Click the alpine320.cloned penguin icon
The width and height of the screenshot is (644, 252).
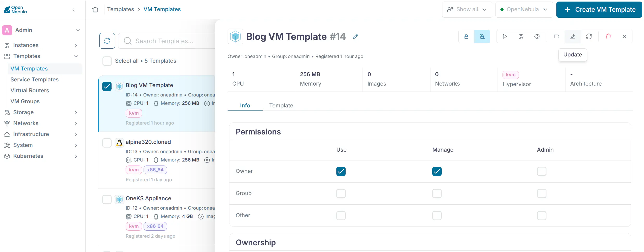click(119, 143)
